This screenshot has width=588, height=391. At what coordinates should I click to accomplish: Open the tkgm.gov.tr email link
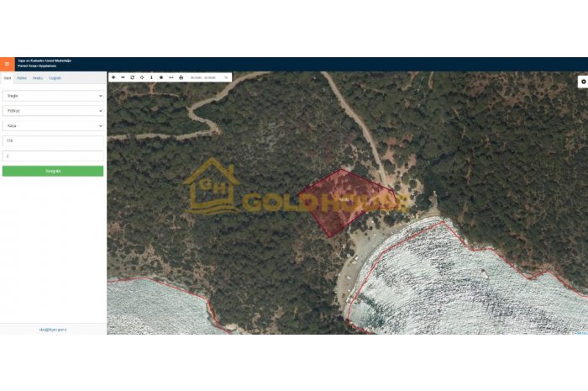53,330
